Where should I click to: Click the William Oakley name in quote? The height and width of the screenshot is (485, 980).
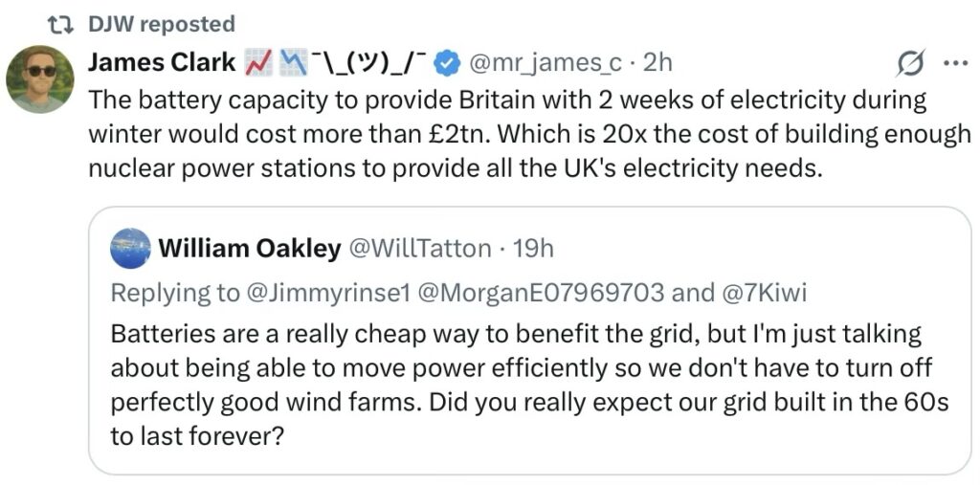pyautogui.click(x=249, y=249)
